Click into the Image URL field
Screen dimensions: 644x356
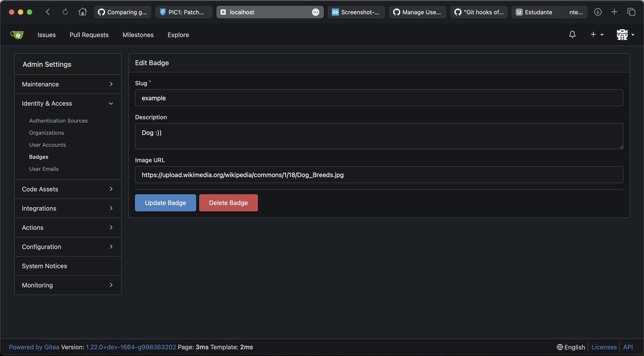pos(379,175)
